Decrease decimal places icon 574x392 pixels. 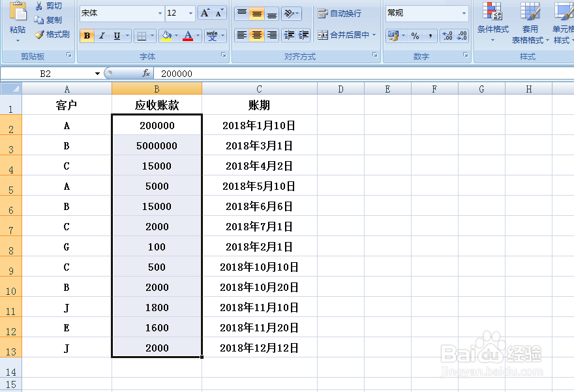click(462, 35)
